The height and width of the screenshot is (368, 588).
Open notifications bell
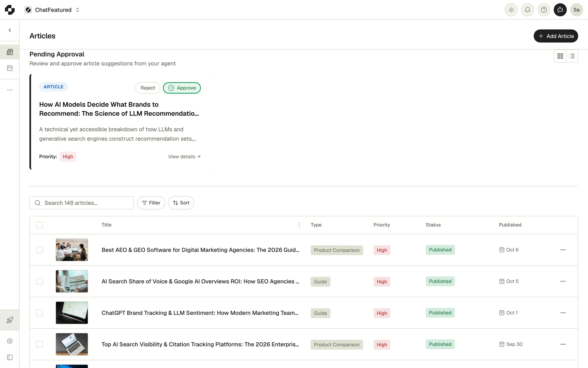coord(527,10)
